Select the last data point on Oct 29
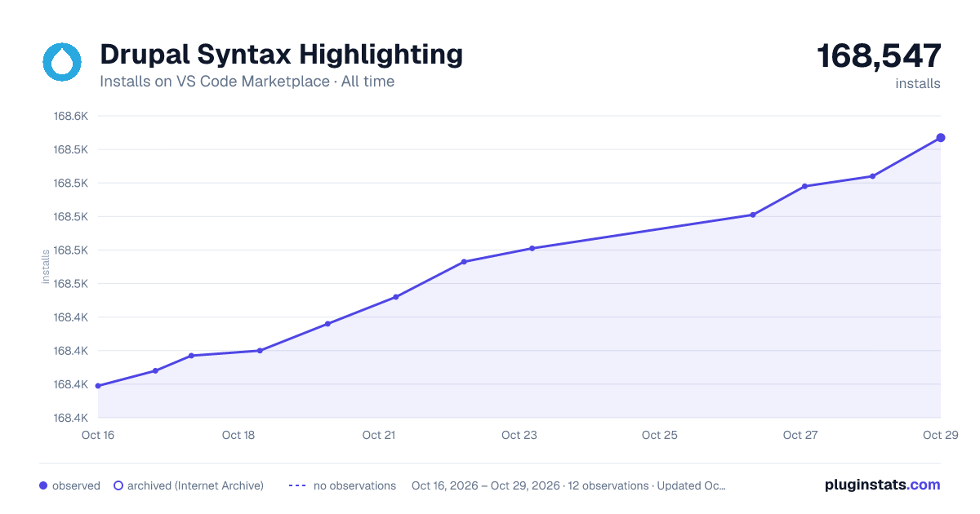Screen dimensions: 980x514 tap(941, 137)
